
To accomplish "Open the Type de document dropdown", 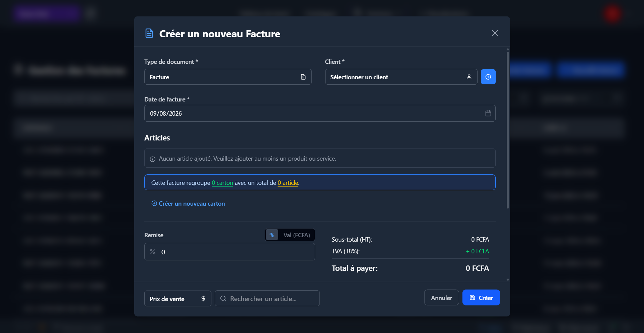I will click(x=228, y=77).
